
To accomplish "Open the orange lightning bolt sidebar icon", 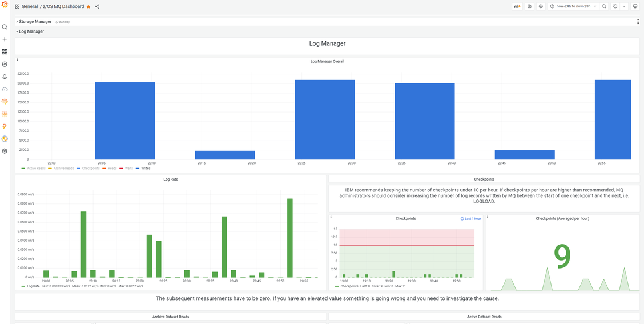I will tap(5, 126).
